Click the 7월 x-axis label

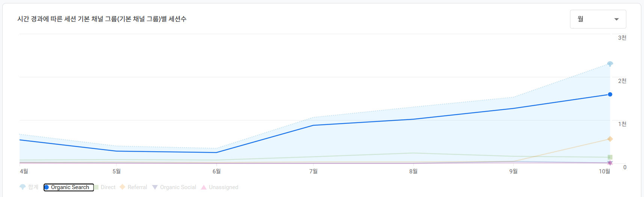click(x=313, y=171)
